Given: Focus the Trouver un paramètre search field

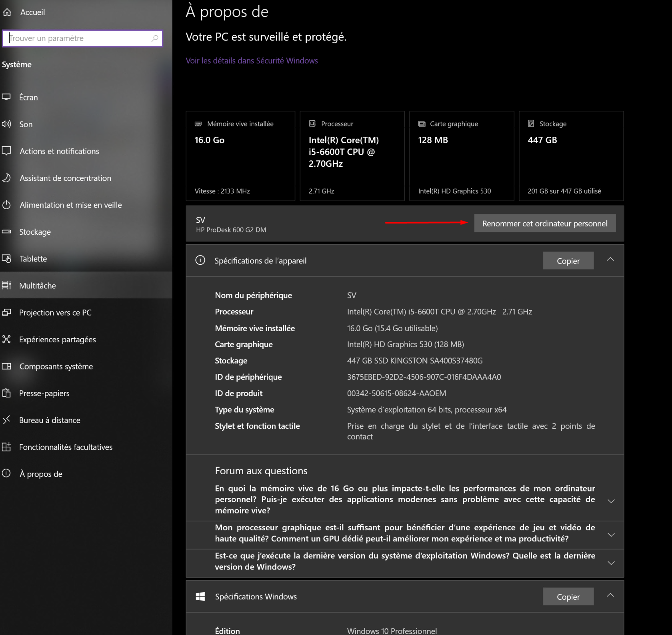Looking at the screenshot, I should [82, 38].
